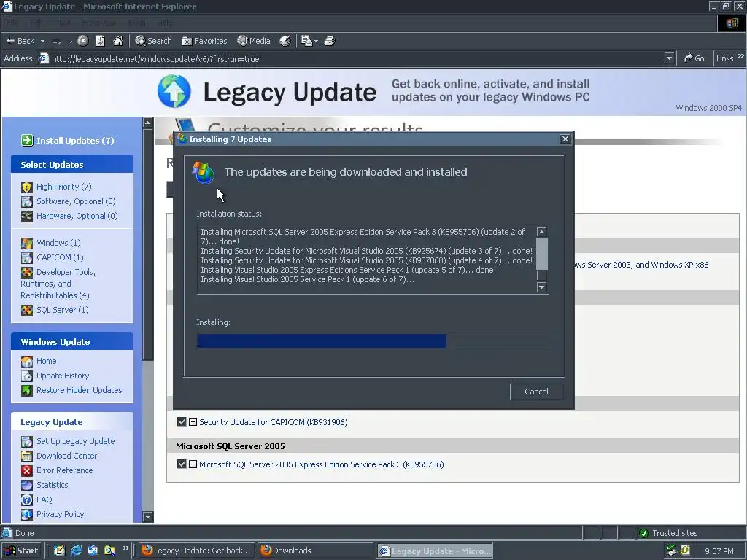747x560 pixels.
Task: Switch to the Downloads taskbar window
Action: click(317, 551)
